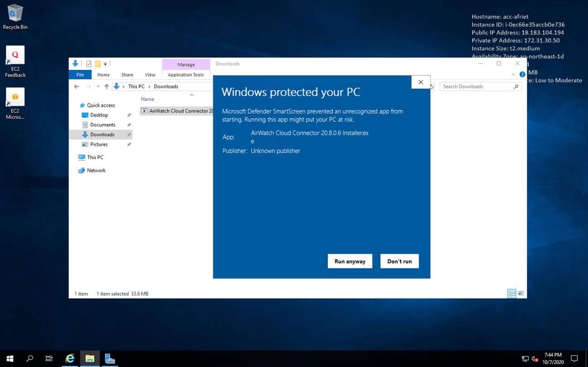The height and width of the screenshot is (367, 588).
Task: Click the Quick access star icon
Action: click(x=82, y=105)
